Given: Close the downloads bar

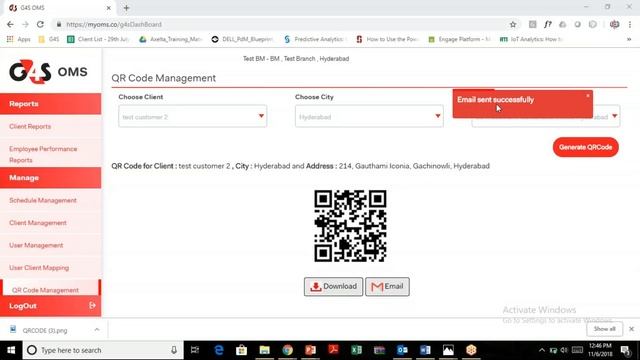Looking at the screenshot, I should click(631, 329).
